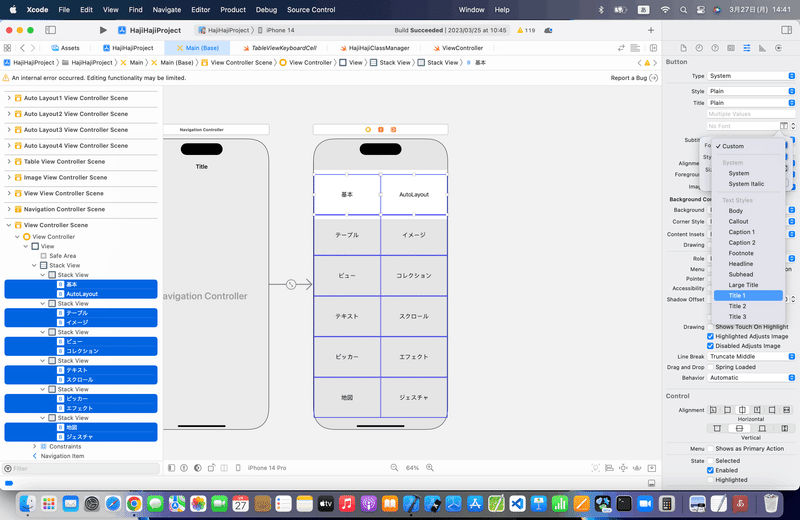The height and width of the screenshot is (520, 800).
Task: Open the Quick Help inspector tab
Action: [715, 48]
